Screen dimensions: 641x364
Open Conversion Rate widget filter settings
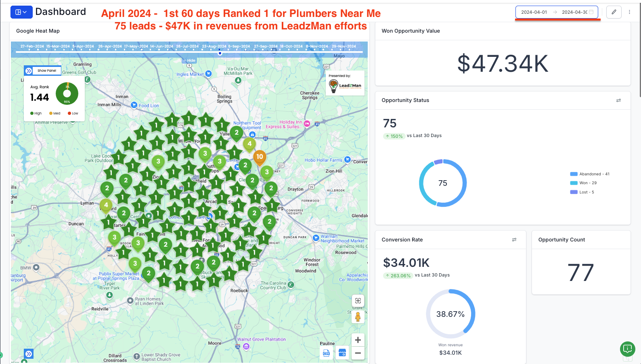pyautogui.click(x=514, y=240)
